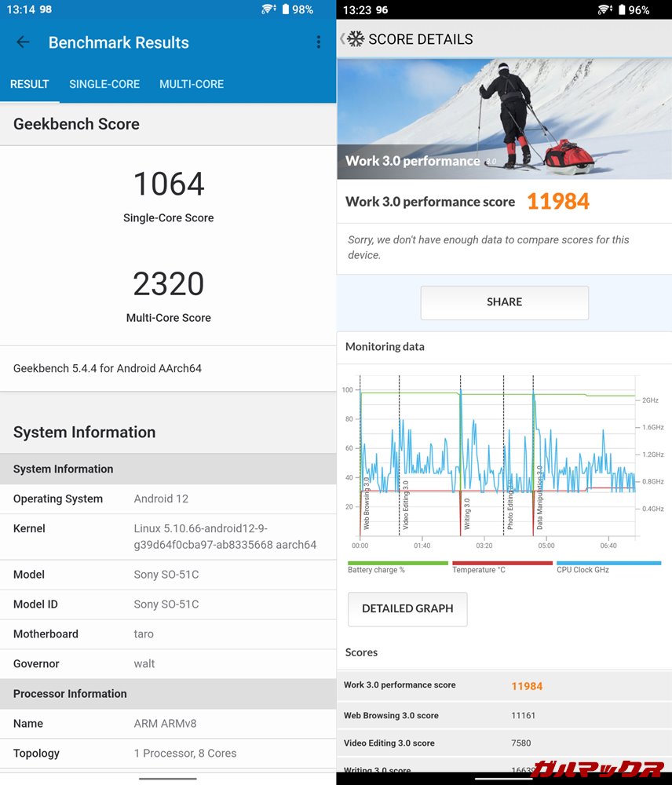This screenshot has height=785, width=672.
Task: Tap the snowflake icon beside Score Details
Action: pyautogui.click(x=356, y=39)
